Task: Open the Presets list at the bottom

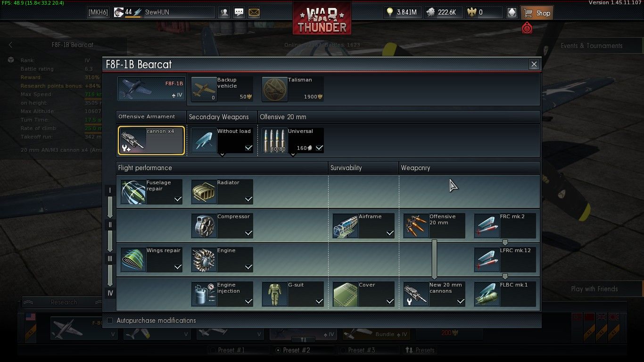Action: (x=420, y=350)
